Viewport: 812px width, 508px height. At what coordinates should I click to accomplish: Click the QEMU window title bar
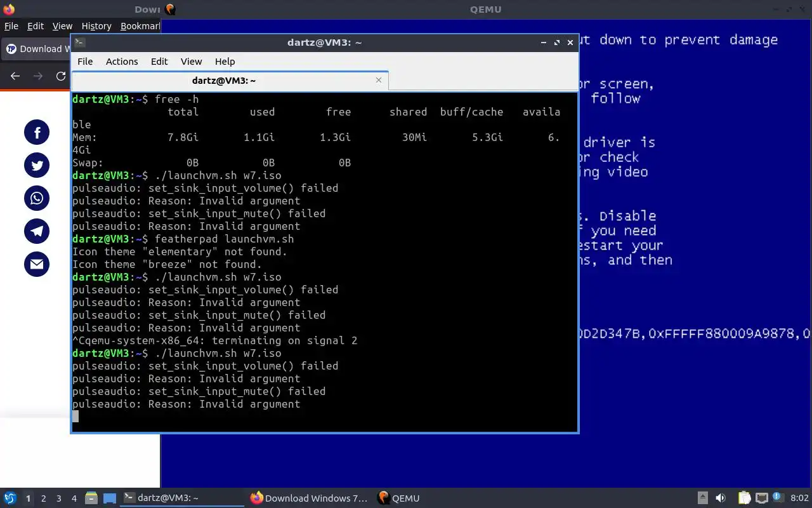485,10
